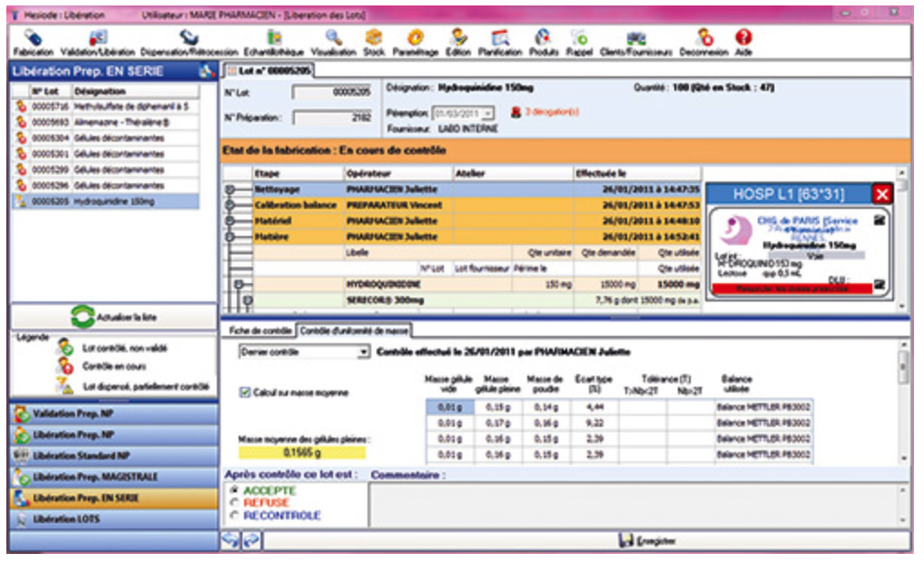Select the REFUSE radio option
This screenshot has height=563, width=924.
tap(236, 502)
